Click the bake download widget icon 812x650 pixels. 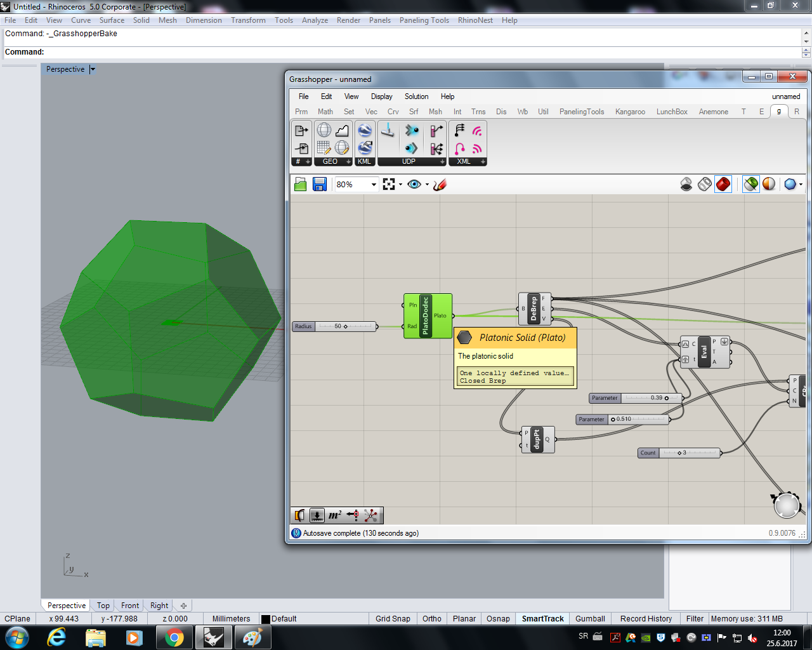tap(317, 515)
